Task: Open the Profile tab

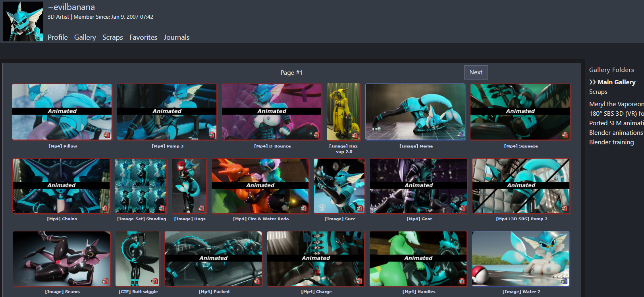Action: 58,37
